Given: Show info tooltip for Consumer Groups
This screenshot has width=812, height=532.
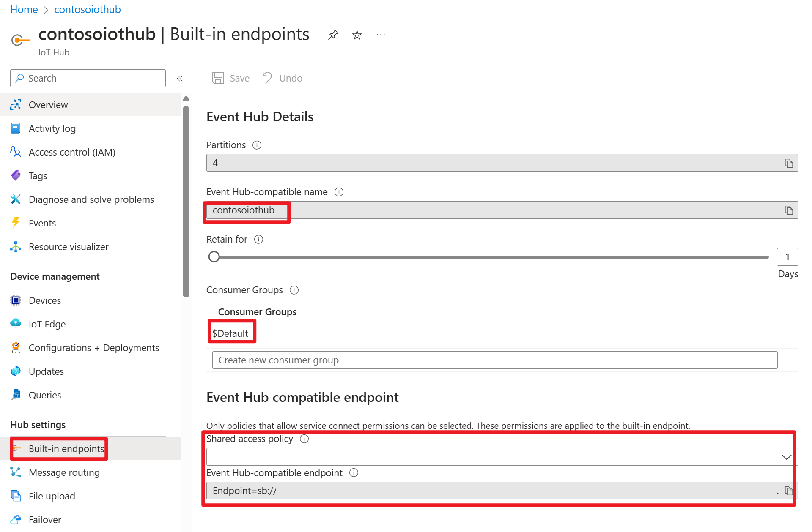Looking at the screenshot, I should pos(294,290).
